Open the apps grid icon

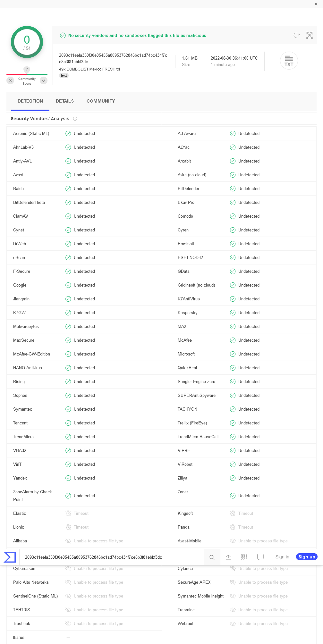[x=244, y=557]
